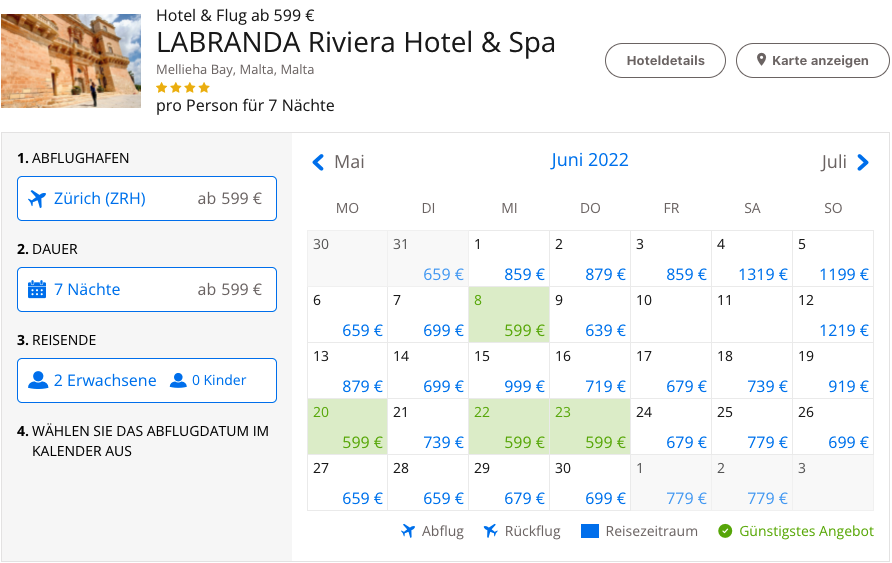Open the Zürich (ZRH) departure airport selector

(147, 198)
